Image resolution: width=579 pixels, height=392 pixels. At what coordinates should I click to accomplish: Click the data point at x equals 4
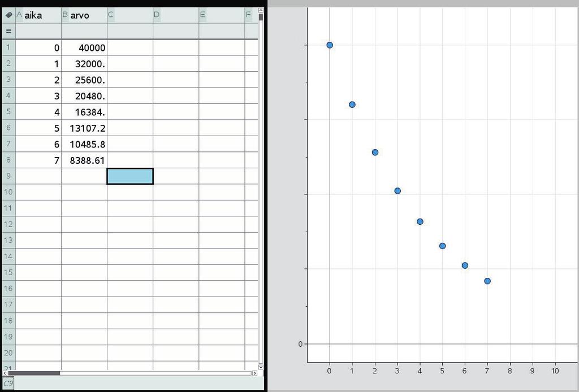click(x=420, y=221)
